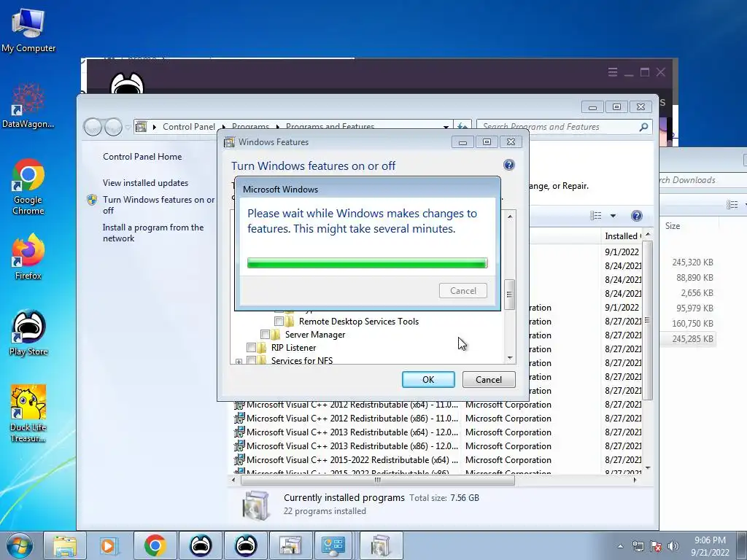Image resolution: width=747 pixels, height=560 pixels.
Task: Expand the Control Panel breadcrumb arrow
Action: [223, 127]
